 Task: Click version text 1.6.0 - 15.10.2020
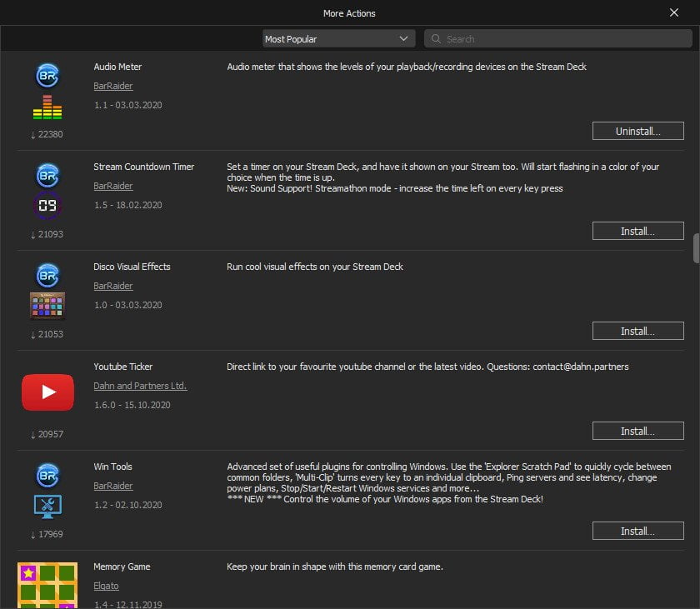coord(132,405)
